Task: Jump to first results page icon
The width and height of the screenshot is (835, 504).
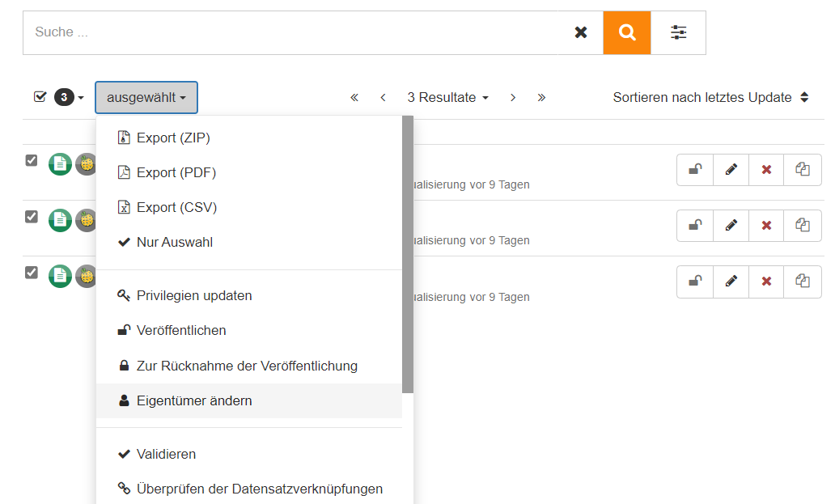Action: pos(354,97)
